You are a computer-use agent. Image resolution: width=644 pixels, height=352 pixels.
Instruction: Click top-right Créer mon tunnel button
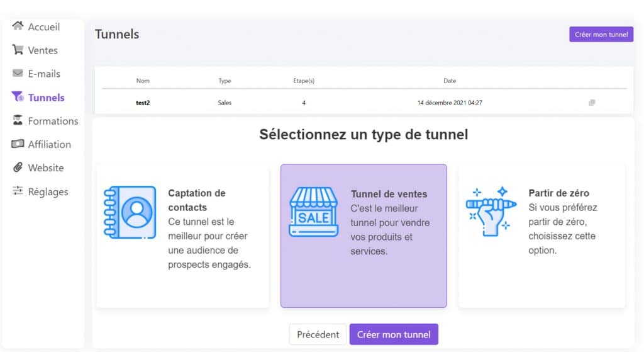(x=601, y=35)
